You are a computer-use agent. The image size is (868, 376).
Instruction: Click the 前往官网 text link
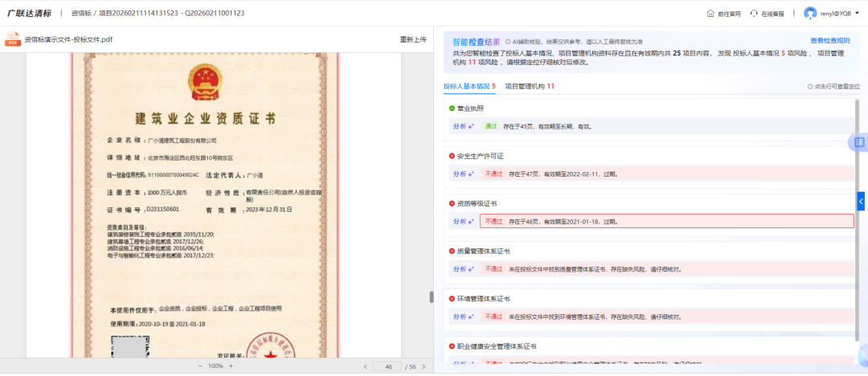pos(729,14)
